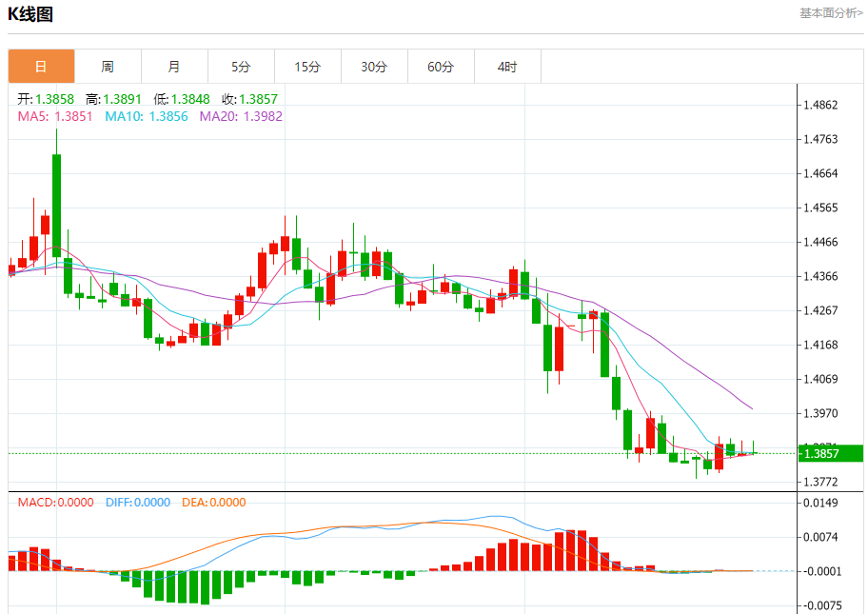Click the 0.0074 MACD axis label
The width and height of the screenshot is (868, 614).
[820, 537]
